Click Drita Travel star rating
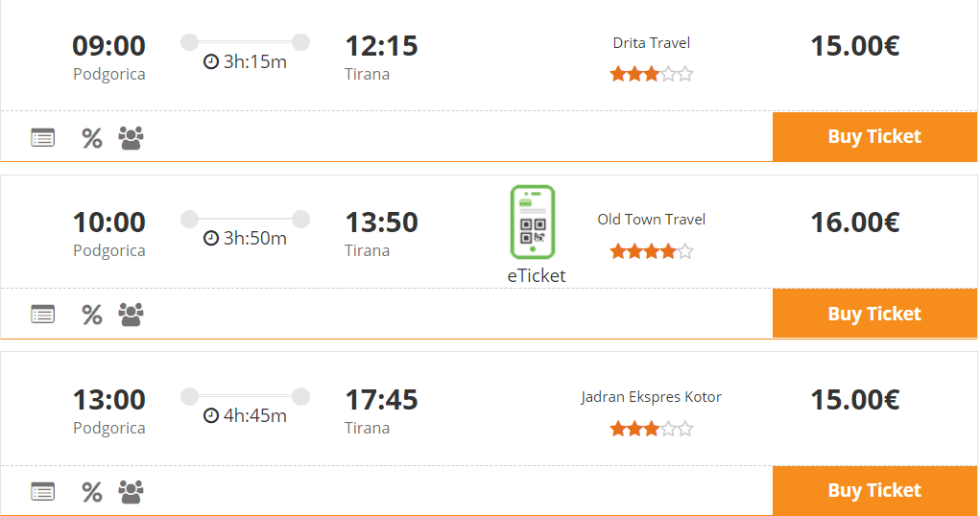Screen dimensions: 980x516 pos(651,74)
